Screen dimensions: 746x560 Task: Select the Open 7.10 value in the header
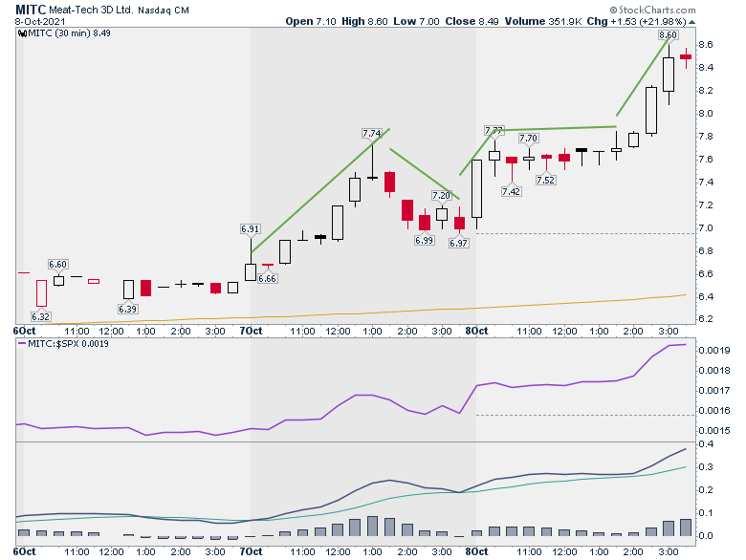pyautogui.click(x=310, y=21)
